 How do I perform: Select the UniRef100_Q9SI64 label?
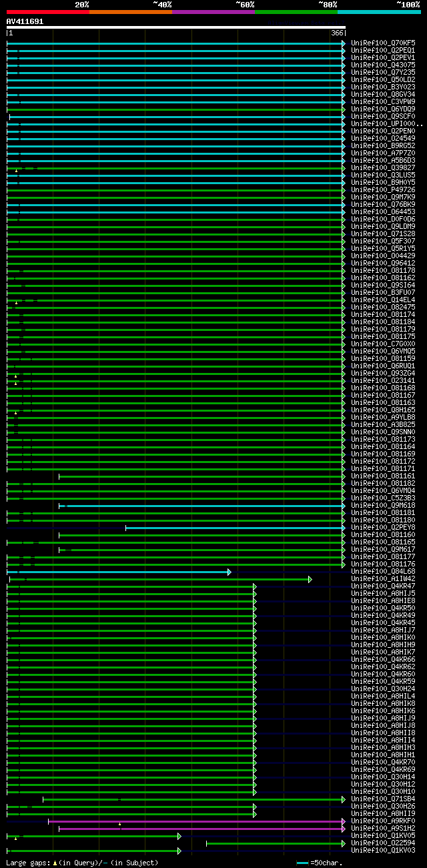[x=383, y=285]
